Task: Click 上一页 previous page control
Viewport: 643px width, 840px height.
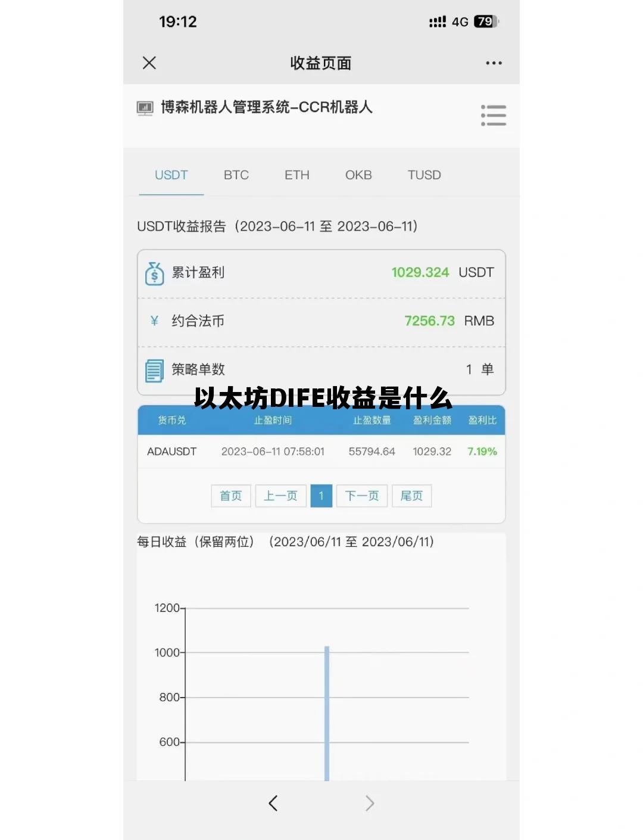Action: click(x=280, y=496)
